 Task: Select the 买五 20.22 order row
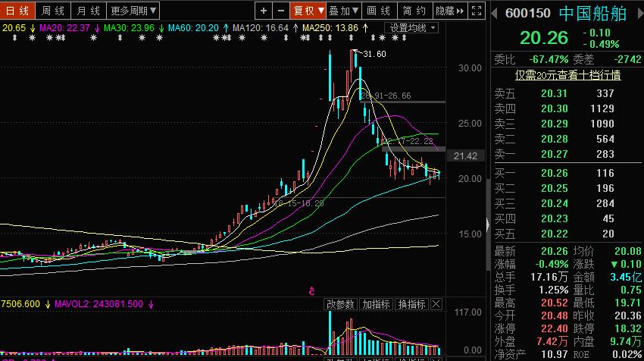(567, 234)
